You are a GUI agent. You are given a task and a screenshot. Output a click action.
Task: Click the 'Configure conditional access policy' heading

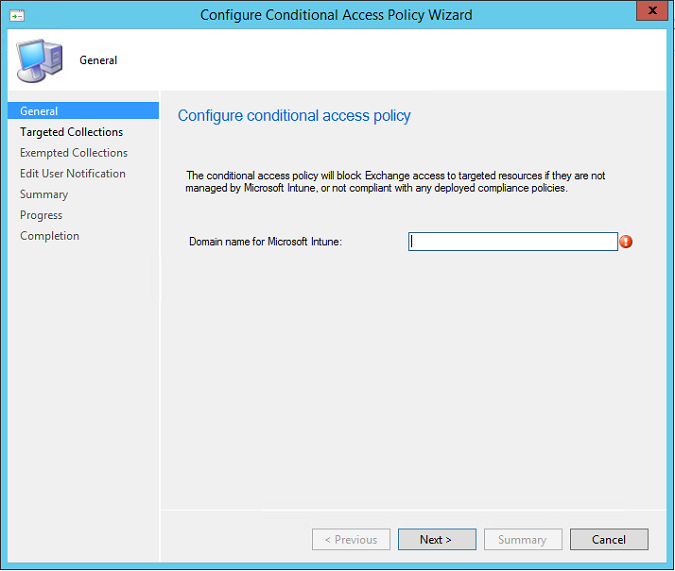pos(294,116)
